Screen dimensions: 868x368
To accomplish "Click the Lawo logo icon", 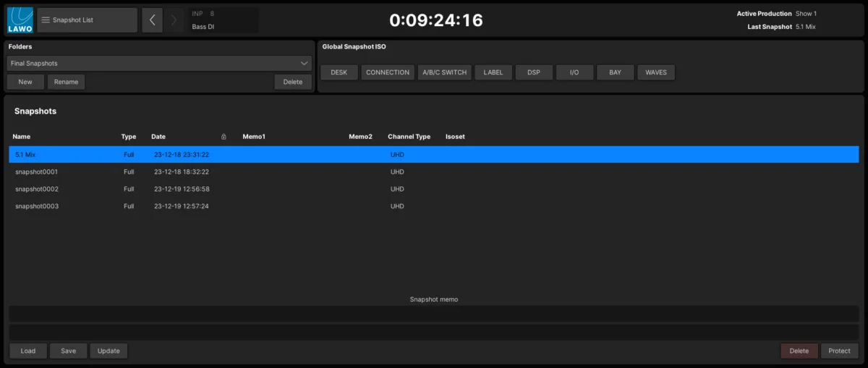I will pos(20,20).
